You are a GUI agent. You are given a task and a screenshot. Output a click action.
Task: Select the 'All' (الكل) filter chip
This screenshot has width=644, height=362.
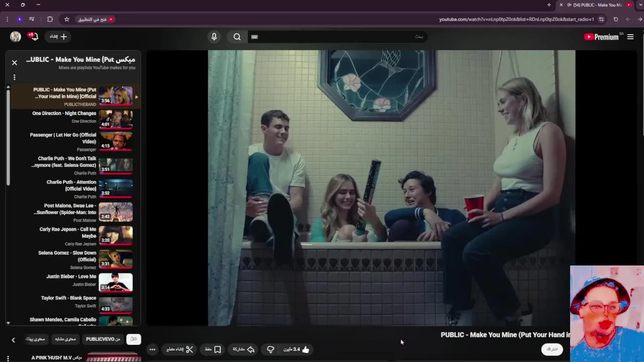134,339
